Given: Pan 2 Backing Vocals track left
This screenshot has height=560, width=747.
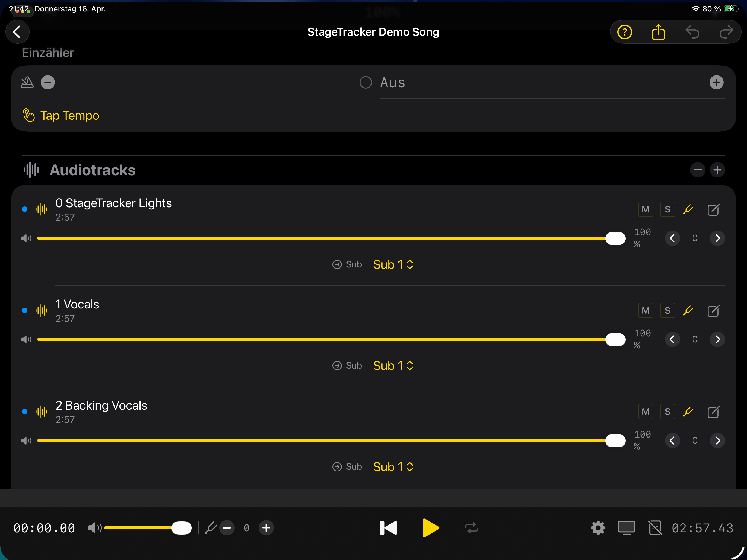Looking at the screenshot, I should 672,441.
